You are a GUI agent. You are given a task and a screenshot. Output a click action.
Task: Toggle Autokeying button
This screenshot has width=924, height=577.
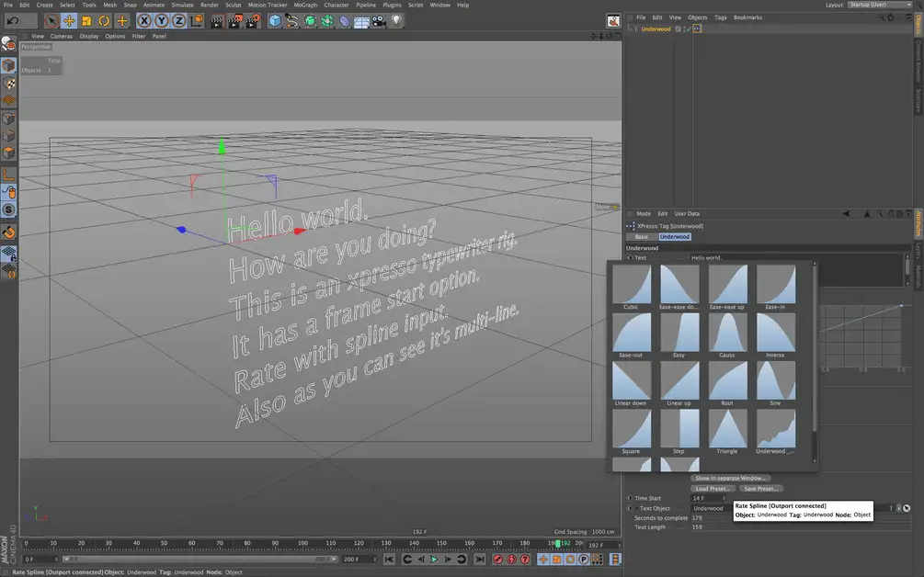tap(511, 560)
